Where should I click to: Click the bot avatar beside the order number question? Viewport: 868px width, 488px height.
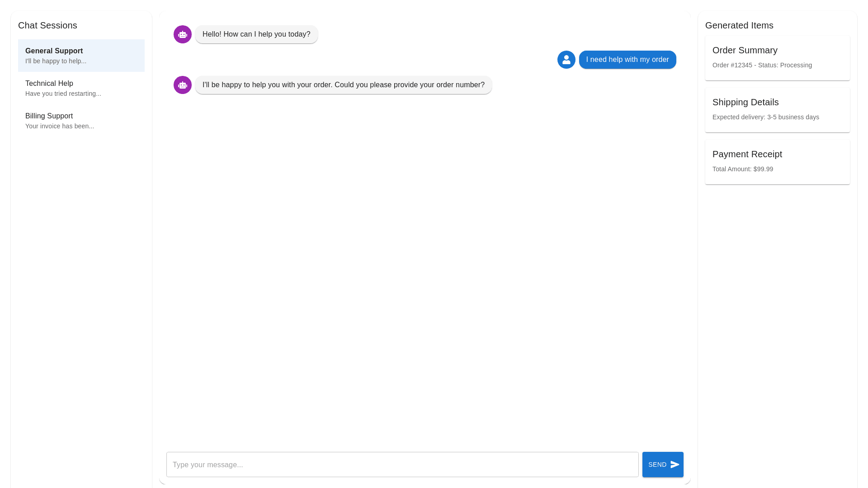(183, 85)
